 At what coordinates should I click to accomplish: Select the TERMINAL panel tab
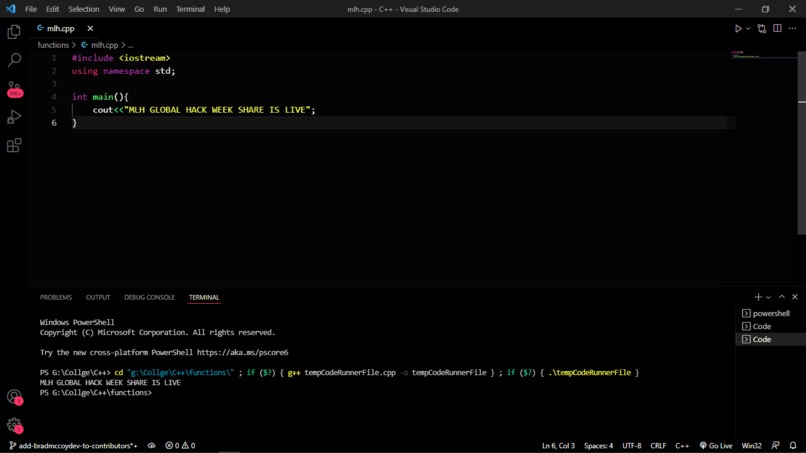pyautogui.click(x=204, y=297)
